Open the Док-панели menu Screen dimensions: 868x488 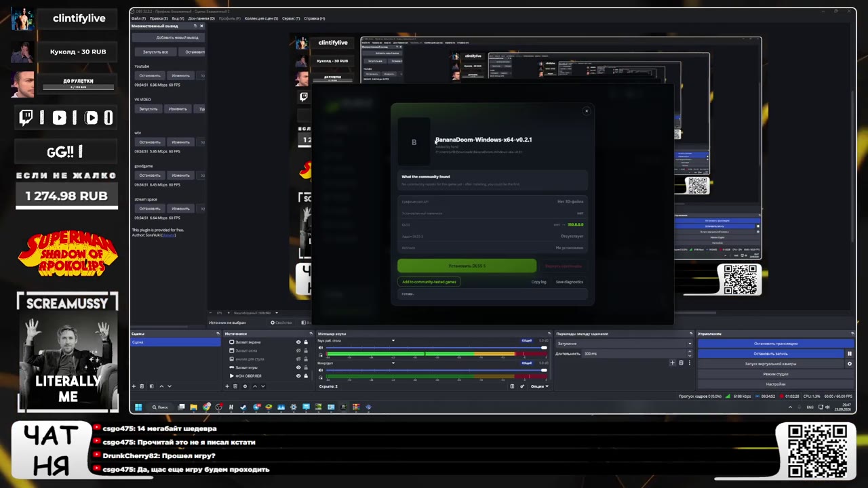(x=201, y=18)
